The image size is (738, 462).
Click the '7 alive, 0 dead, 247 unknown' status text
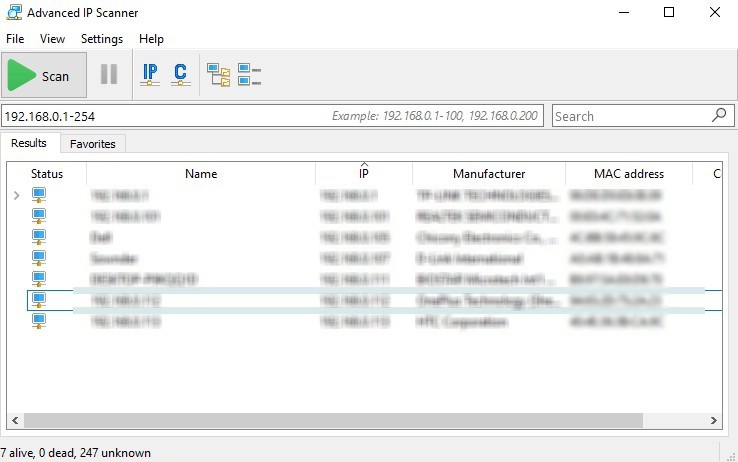pos(75,453)
